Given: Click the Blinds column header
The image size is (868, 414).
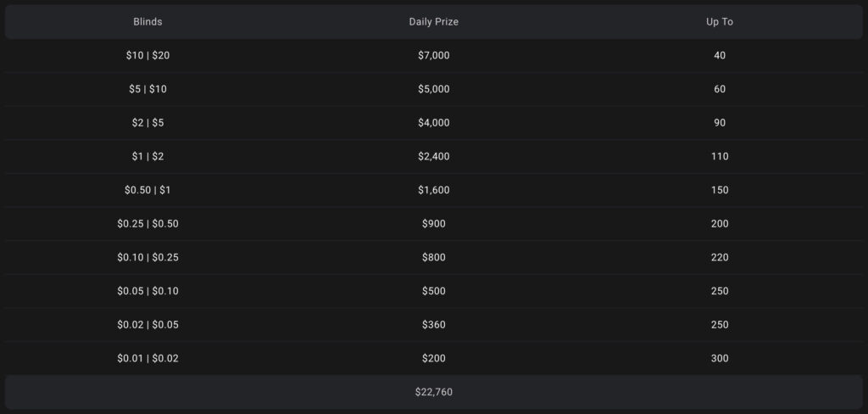Looking at the screenshot, I should 147,22.
